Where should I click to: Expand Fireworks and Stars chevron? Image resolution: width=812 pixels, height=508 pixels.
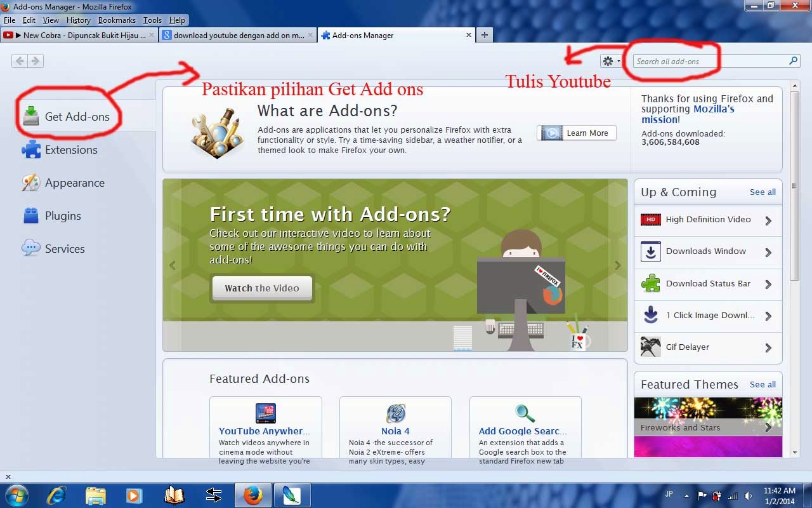pos(768,427)
